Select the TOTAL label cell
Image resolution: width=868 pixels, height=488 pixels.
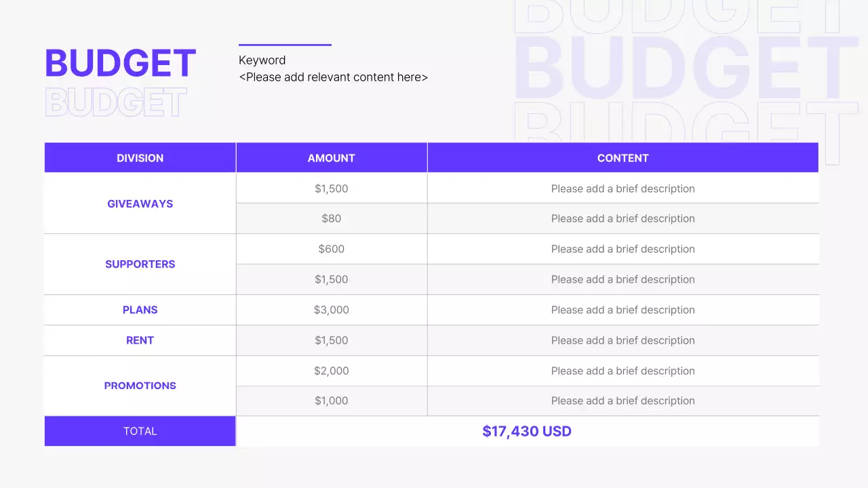[x=140, y=431]
